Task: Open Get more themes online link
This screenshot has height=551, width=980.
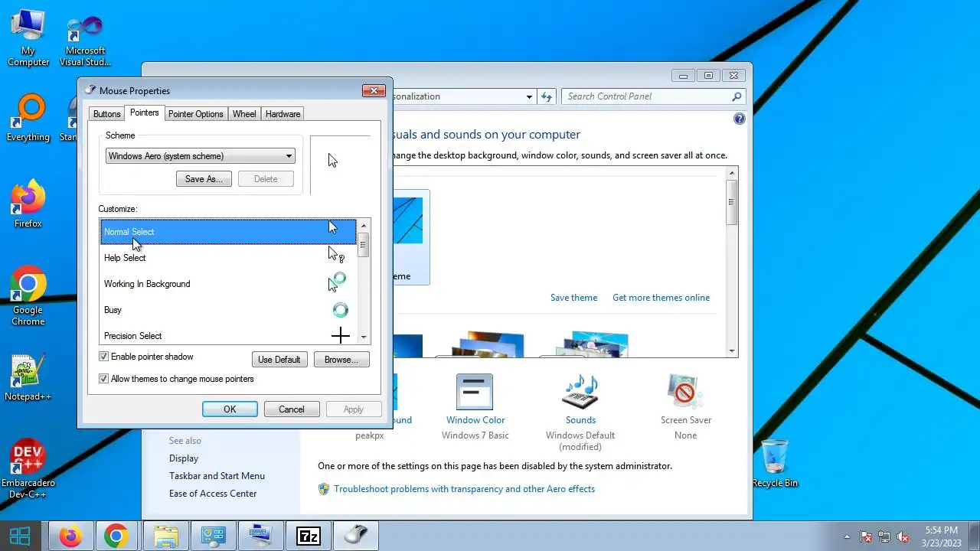Action: 661,298
